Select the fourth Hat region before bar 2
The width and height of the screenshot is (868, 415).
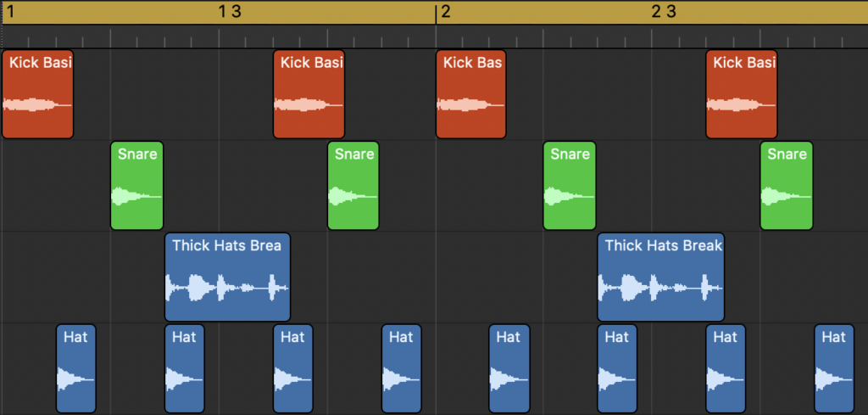pos(401,368)
